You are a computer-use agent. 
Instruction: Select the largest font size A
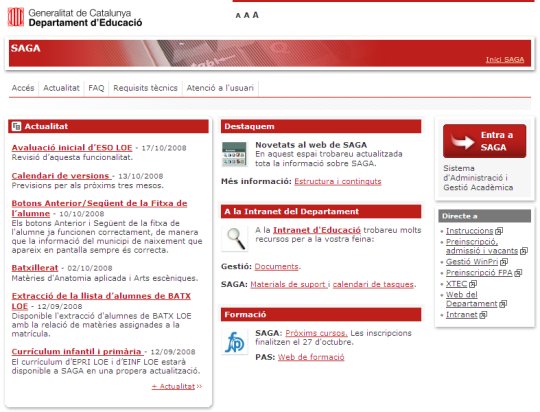click(255, 15)
